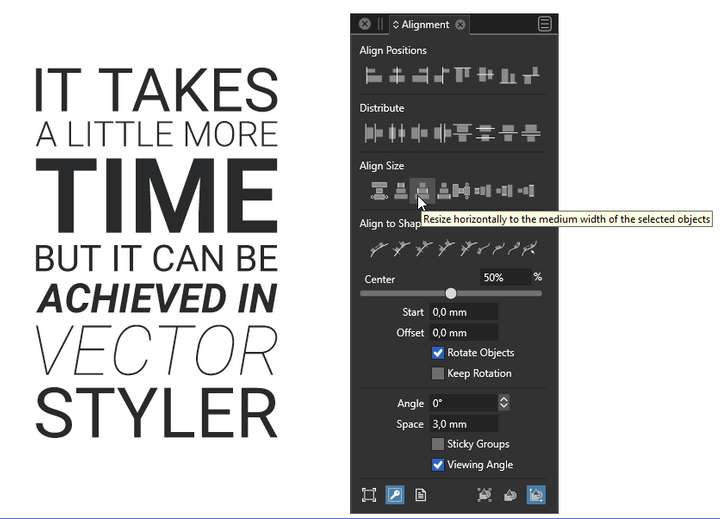The height and width of the screenshot is (519, 720).
Task: Click the eighth Align to Shape icon
Action: [514, 249]
